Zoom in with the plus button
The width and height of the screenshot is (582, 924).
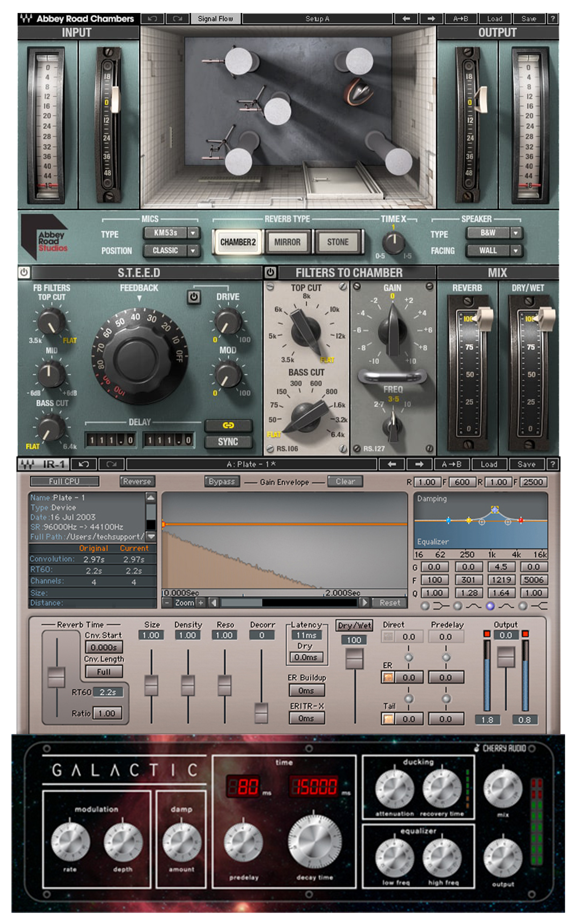pos(201,603)
